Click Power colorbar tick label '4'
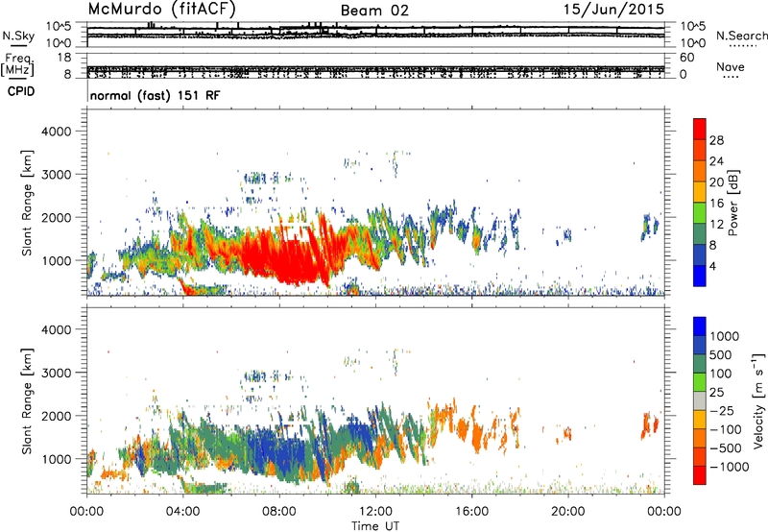The height and width of the screenshot is (532, 768). [712, 266]
